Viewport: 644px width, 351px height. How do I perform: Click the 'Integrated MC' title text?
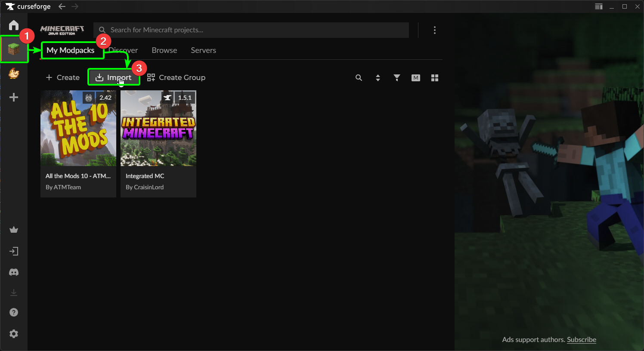145,176
